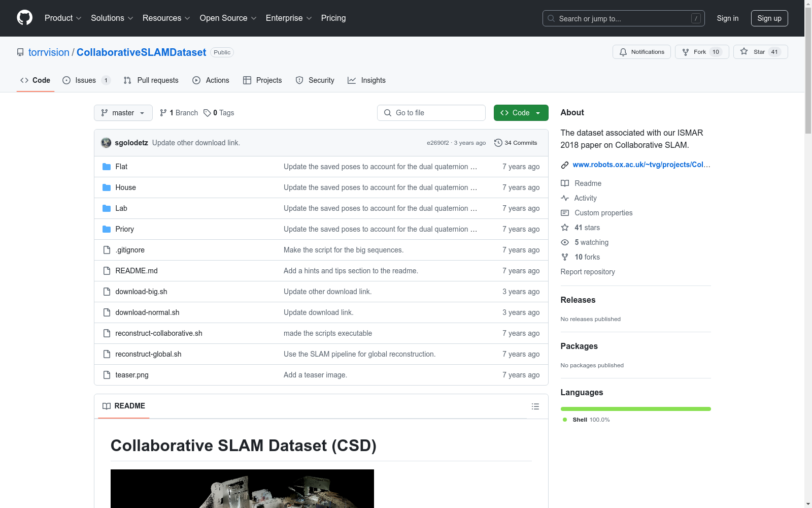This screenshot has height=508, width=812.
Task: Click the Activity pulse icon
Action: click(565, 198)
